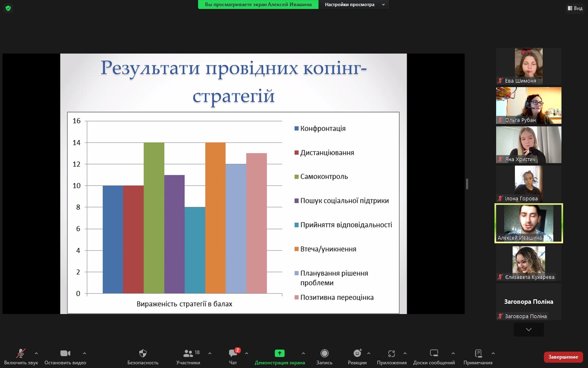Viewport: 588px width, 368px height.
Task: Expand participants options arrow
Action: point(210,353)
